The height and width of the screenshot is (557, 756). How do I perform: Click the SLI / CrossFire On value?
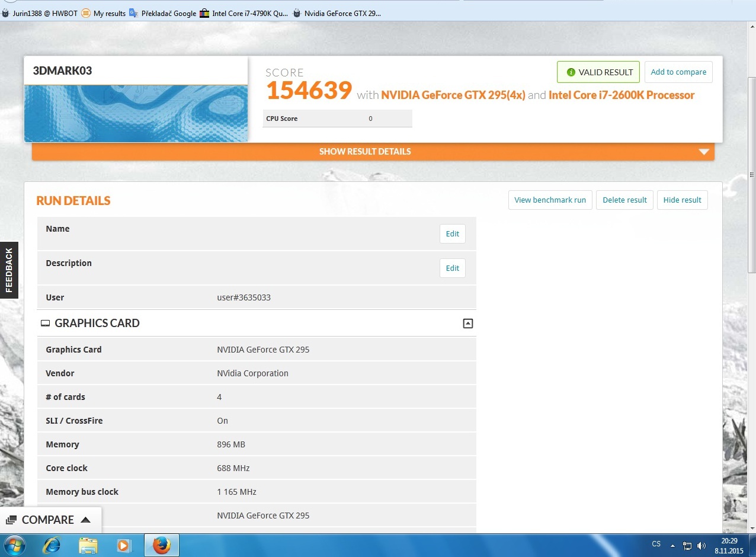(222, 421)
